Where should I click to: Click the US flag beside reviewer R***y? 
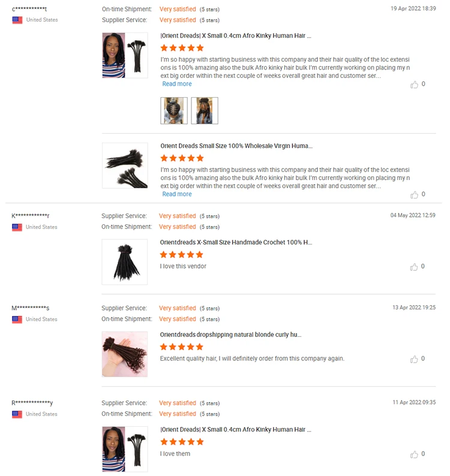[x=17, y=414]
